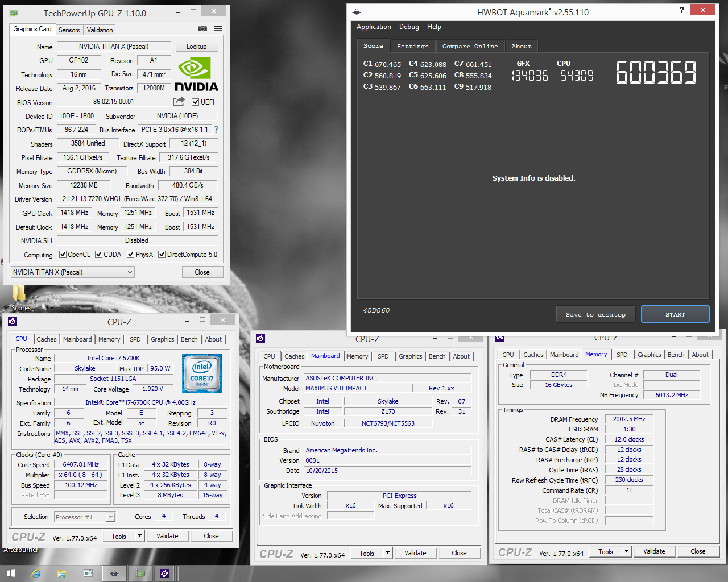
Task: Open the Application menu in Aquamark
Action: pos(374,27)
